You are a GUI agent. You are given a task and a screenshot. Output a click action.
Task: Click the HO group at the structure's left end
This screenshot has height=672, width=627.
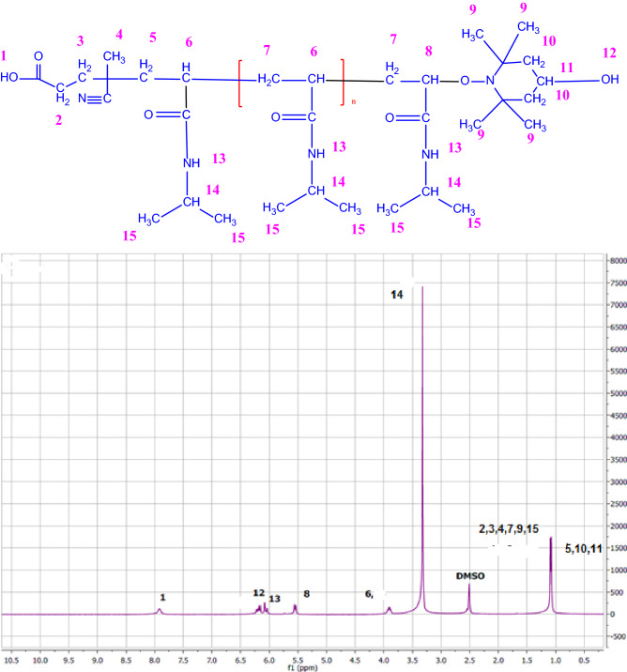point(9,77)
